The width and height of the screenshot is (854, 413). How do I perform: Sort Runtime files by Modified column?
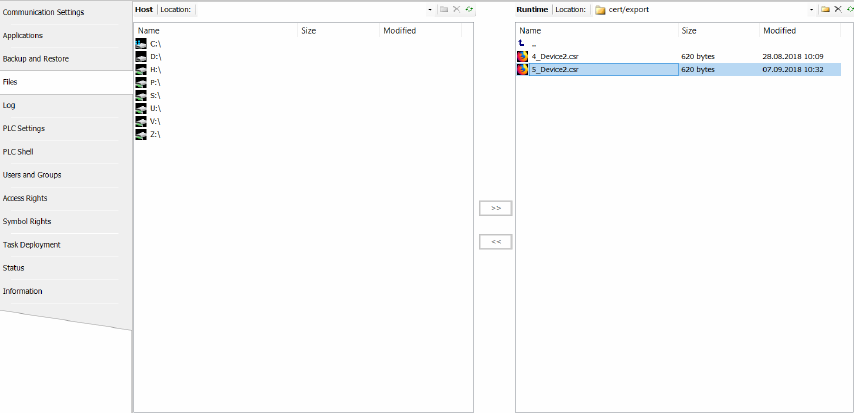tap(780, 31)
